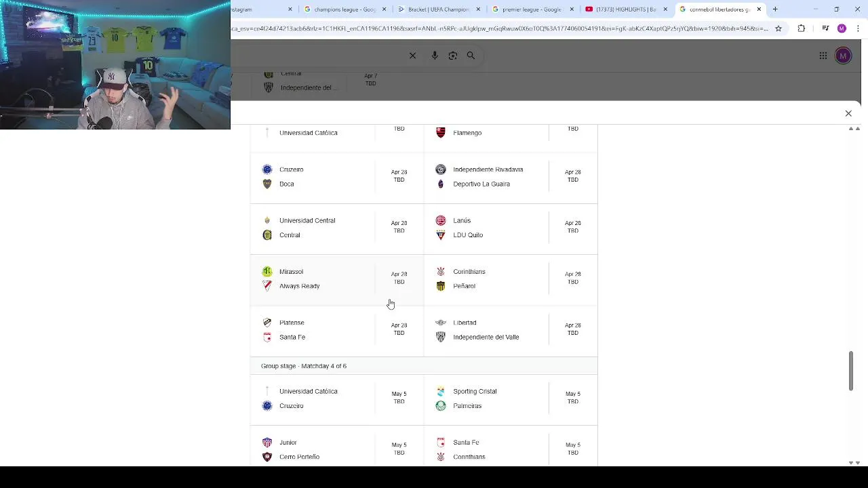Click Santa Fe crest in Platense match
Image resolution: width=868 pixels, height=488 pixels.
tap(267, 337)
